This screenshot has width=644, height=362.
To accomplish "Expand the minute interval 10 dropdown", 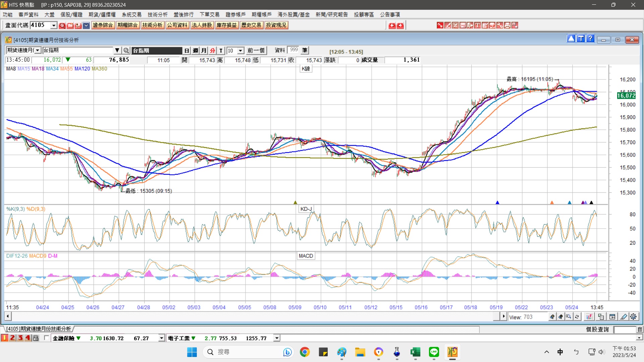I will tap(240, 50).
